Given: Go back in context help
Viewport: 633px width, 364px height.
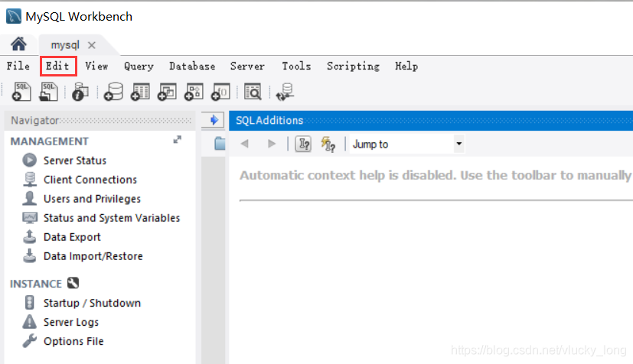Looking at the screenshot, I should point(245,144).
